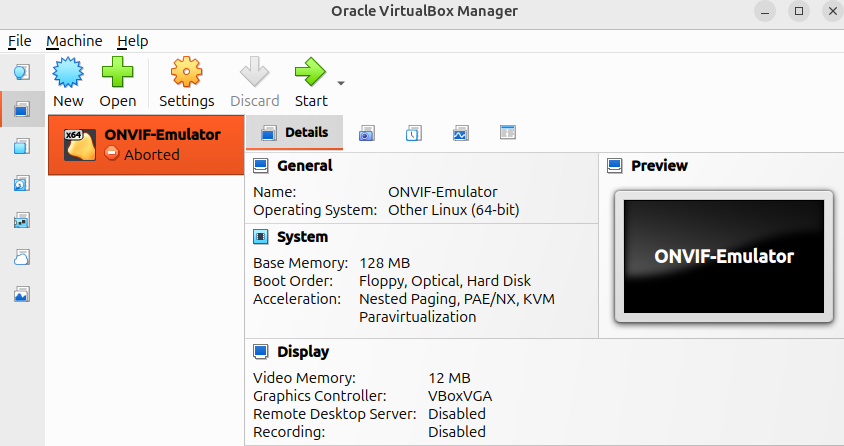Open the Network tool in left sidebar
844x446 pixels.
(22, 220)
